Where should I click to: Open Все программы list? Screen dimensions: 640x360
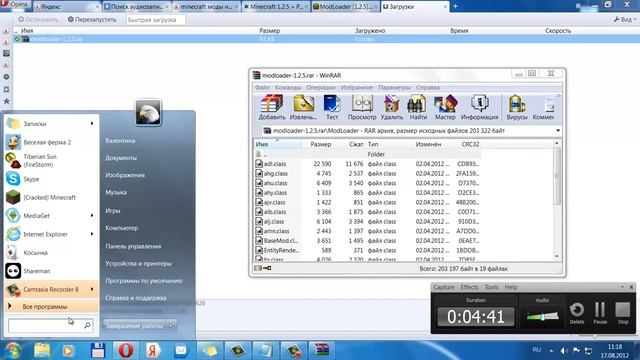(x=51, y=306)
